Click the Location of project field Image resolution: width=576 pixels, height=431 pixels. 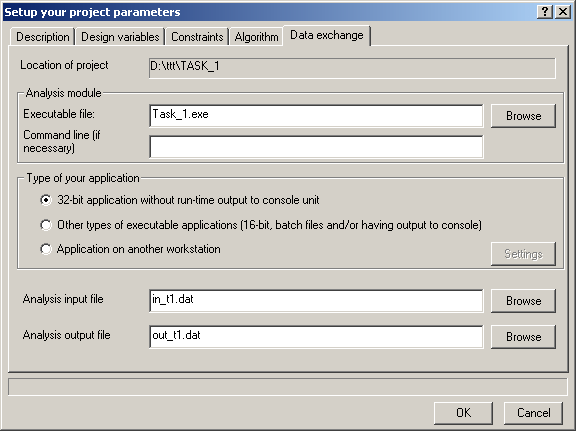pos(352,68)
